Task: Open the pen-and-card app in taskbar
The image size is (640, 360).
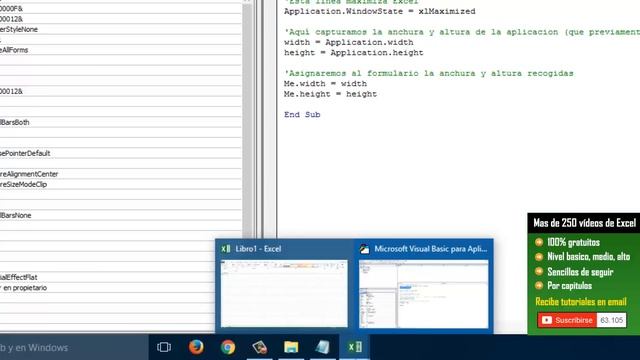Action: click(260, 347)
